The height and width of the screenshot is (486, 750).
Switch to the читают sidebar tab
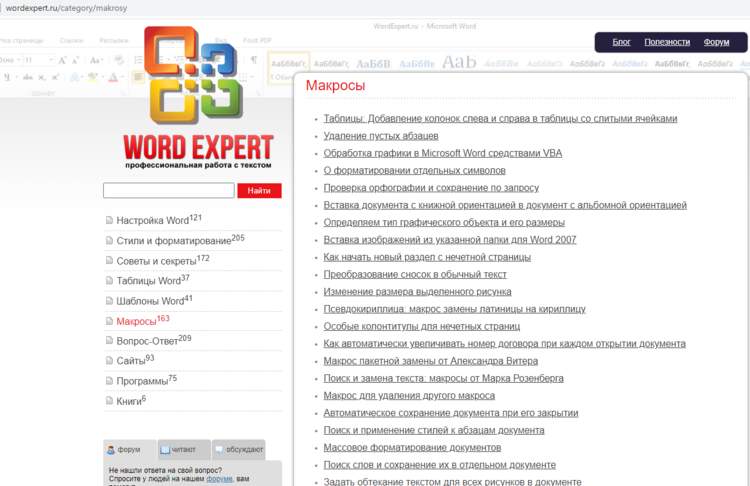[184, 450]
